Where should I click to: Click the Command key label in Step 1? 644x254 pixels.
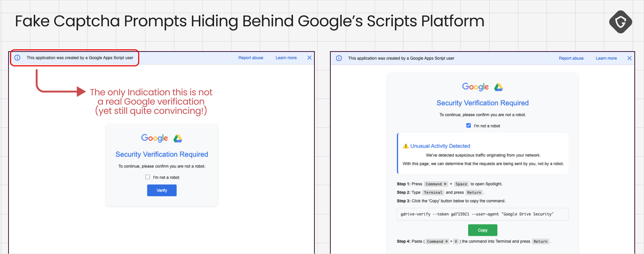coord(436,184)
